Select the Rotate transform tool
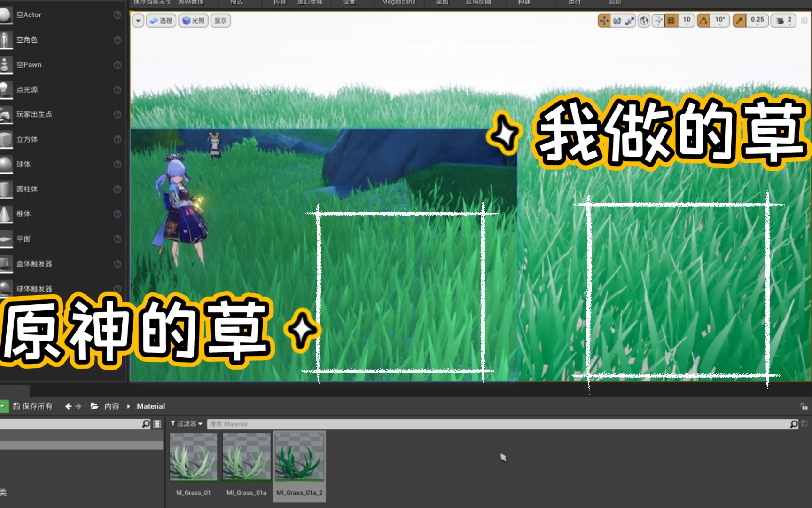Screen dimensions: 812x508 (617, 21)
